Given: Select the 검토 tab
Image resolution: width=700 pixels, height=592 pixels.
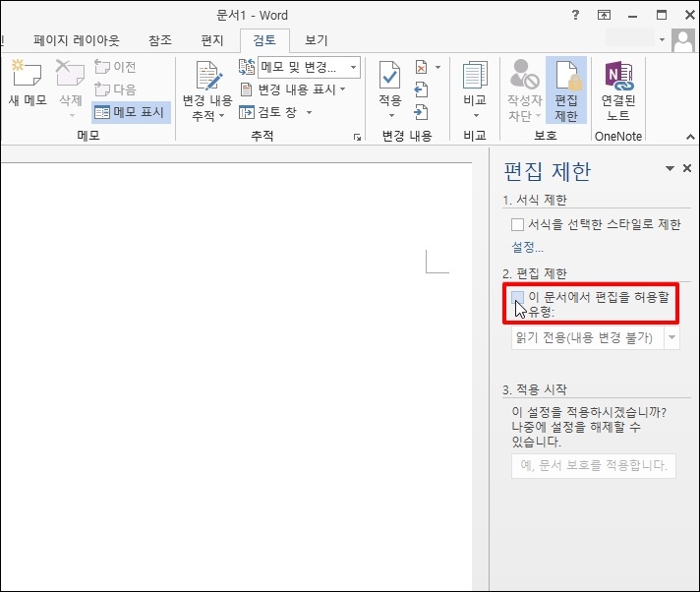Looking at the screenshot, I should coord(264,40).
